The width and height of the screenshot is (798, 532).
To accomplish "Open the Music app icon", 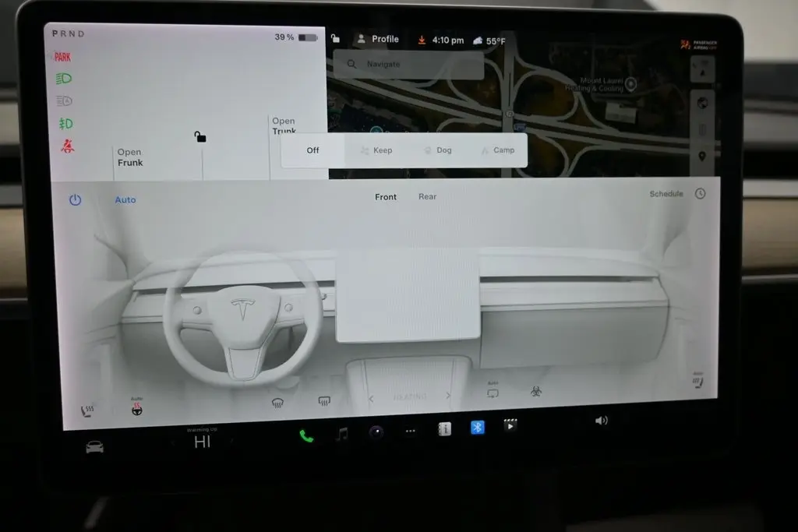I will coord(341,434).
